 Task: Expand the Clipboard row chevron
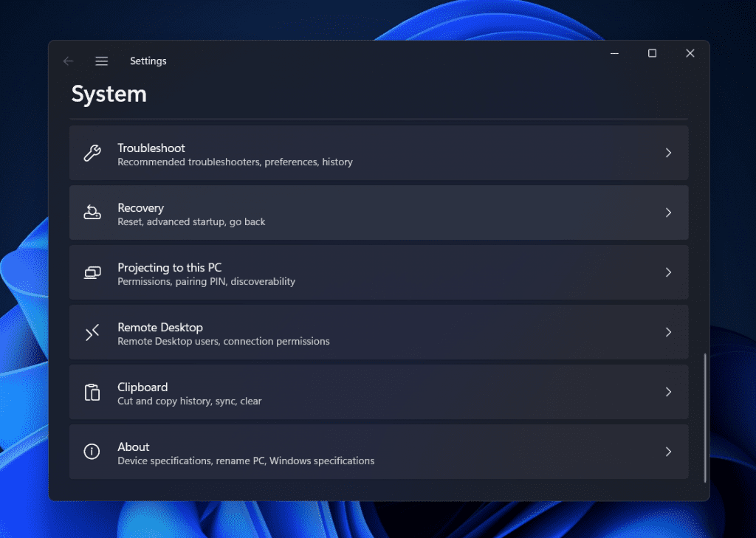tap(669, 392)
